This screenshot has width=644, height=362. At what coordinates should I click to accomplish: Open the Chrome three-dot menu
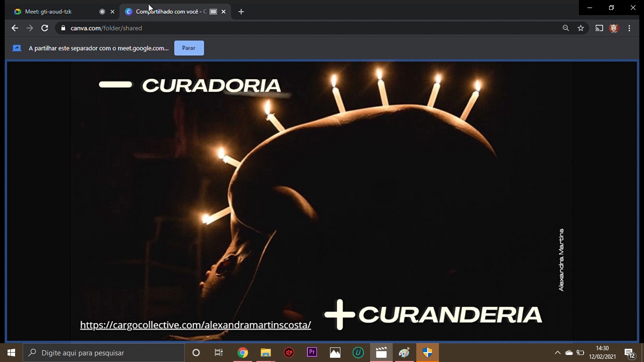pyautogui.click(x=629, y=28)
